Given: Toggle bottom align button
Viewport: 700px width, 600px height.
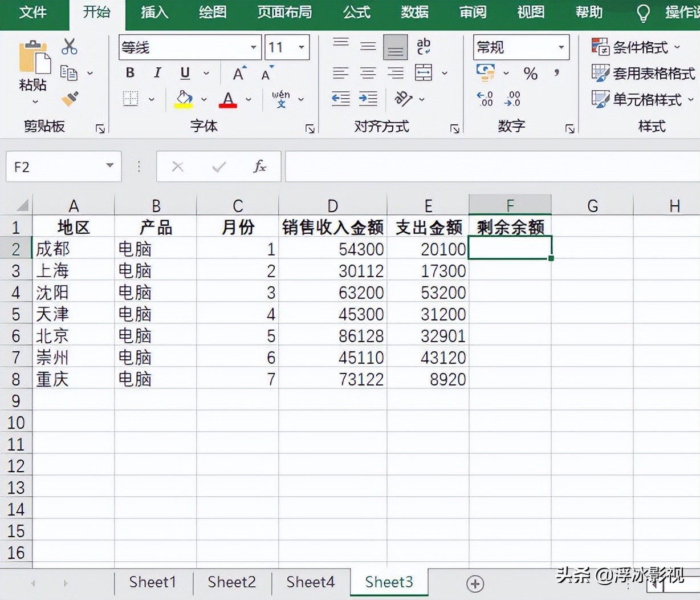Looking at the screenshot, I should pos(396,47).
